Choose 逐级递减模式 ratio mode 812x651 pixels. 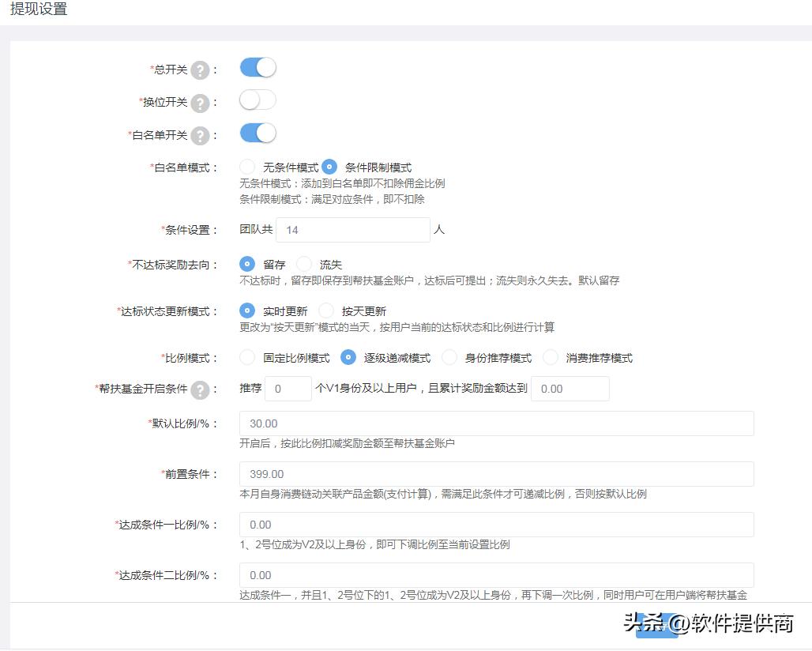[x=348, y=357]
